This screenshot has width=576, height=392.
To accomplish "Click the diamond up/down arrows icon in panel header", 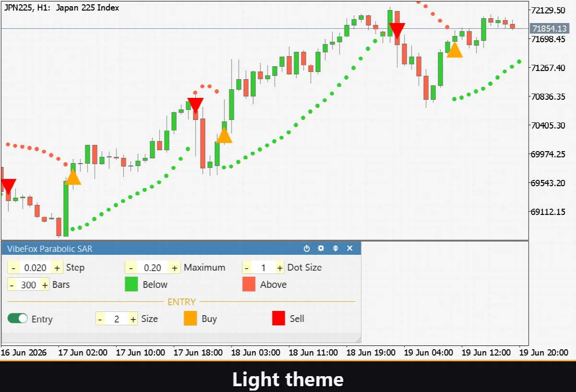I will 336,248.
